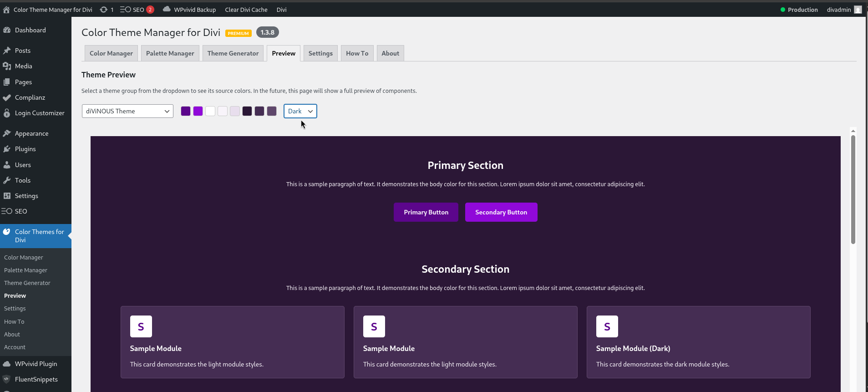Click the 1.3.8 version badge

[x=268, y=32]
